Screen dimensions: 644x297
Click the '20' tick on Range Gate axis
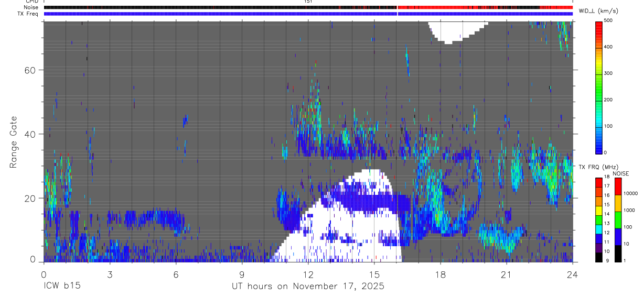[30, 198]
